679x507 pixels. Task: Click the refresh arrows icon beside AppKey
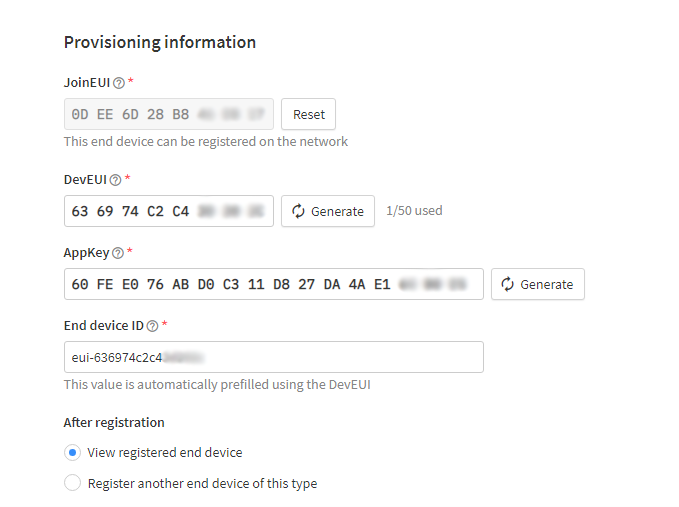click(x=508, y=284)
